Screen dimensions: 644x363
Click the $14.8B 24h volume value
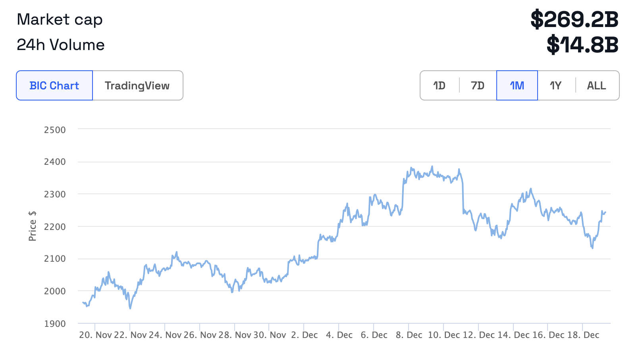(582, 45)
